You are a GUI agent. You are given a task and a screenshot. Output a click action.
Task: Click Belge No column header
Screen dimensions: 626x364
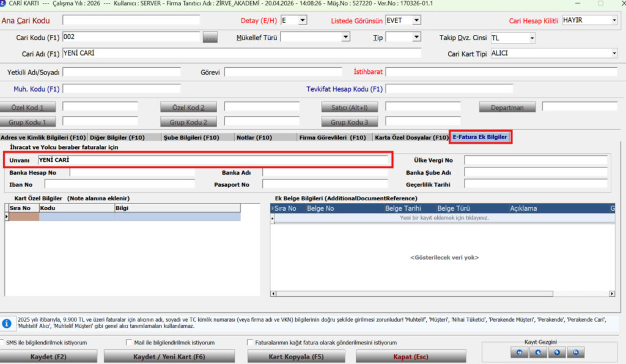[x=320, y=208]
